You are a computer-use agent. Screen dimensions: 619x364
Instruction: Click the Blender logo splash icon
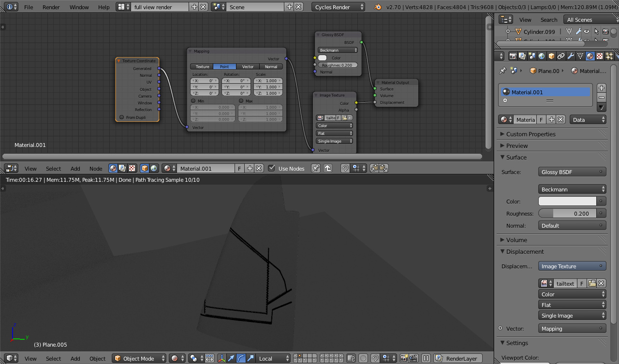(377, 7)
